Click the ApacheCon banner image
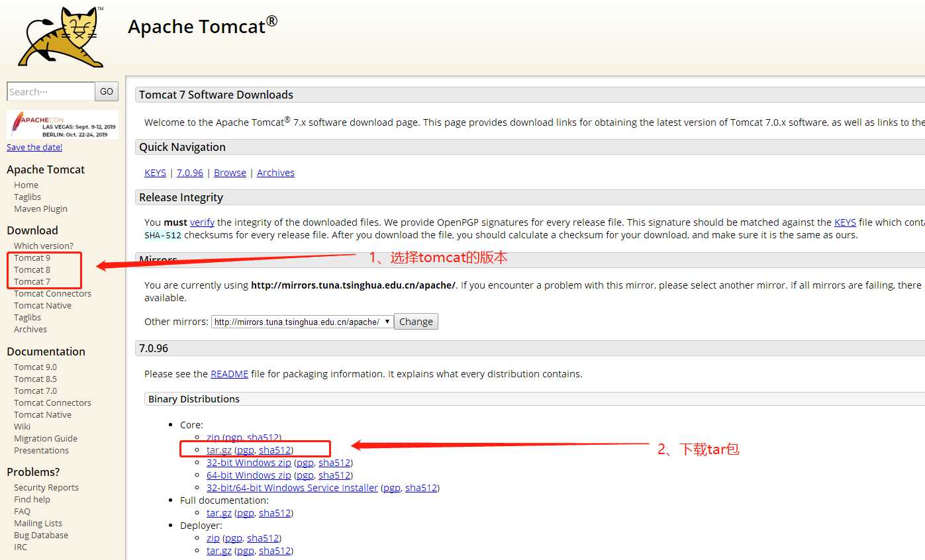925x560 pixels. tap(63, 124)
